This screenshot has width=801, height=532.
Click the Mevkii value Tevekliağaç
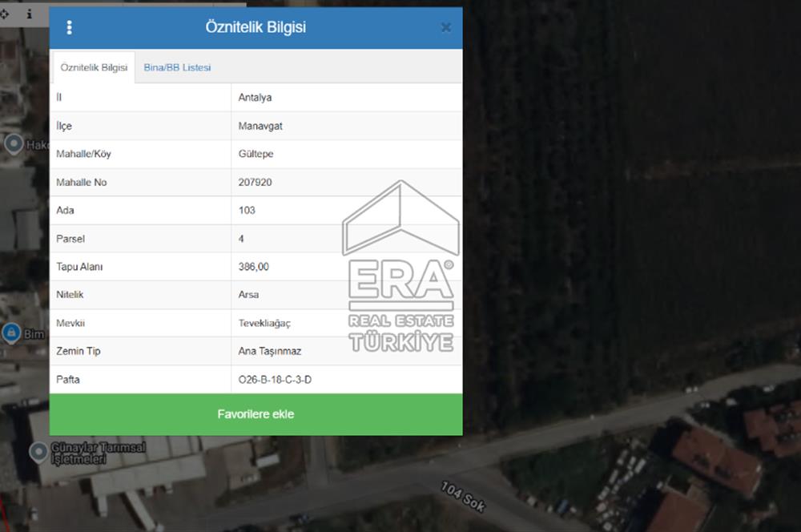(264, 323)
